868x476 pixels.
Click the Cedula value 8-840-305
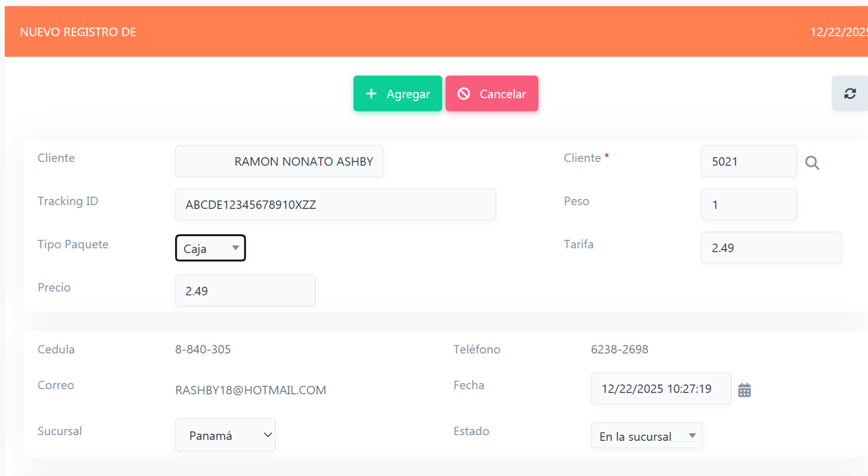[203, 349]
